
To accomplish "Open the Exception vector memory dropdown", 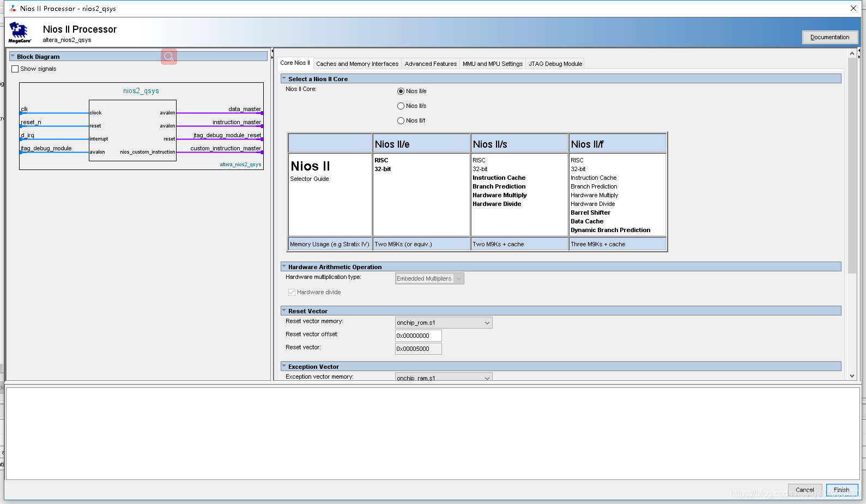I will [444, 377].
